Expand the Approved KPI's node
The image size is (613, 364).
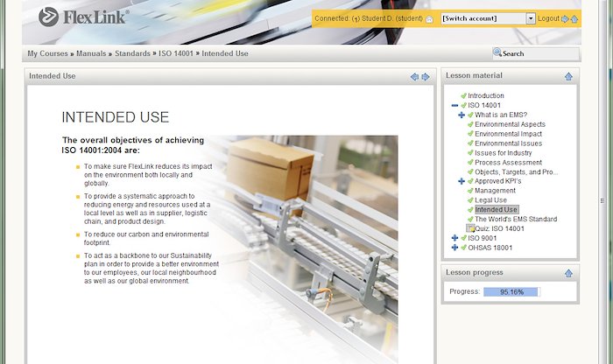[462, 181]
